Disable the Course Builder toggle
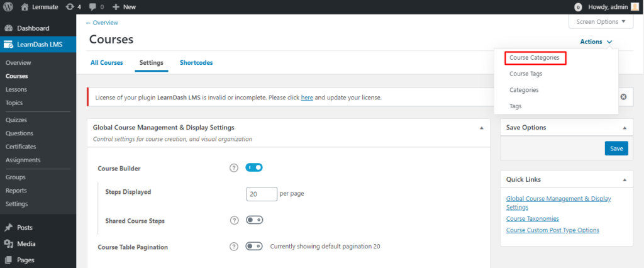This screenshot has width=644, height=268. [x=254, y=167]
